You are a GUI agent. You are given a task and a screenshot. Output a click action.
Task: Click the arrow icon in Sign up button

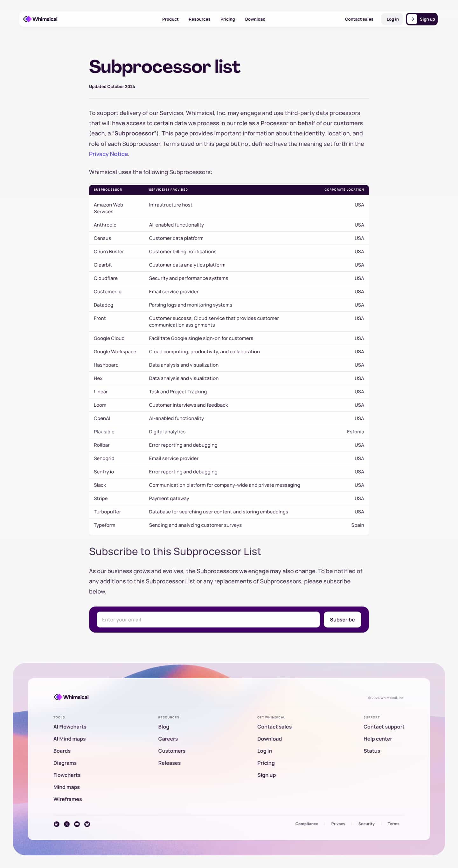(412, 19)
